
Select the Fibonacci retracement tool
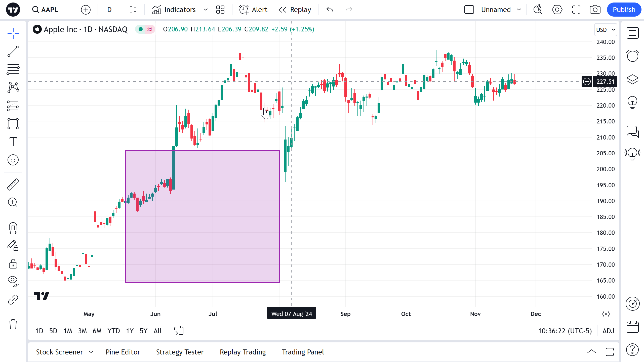pyautogui.click(x=13, y=70)
